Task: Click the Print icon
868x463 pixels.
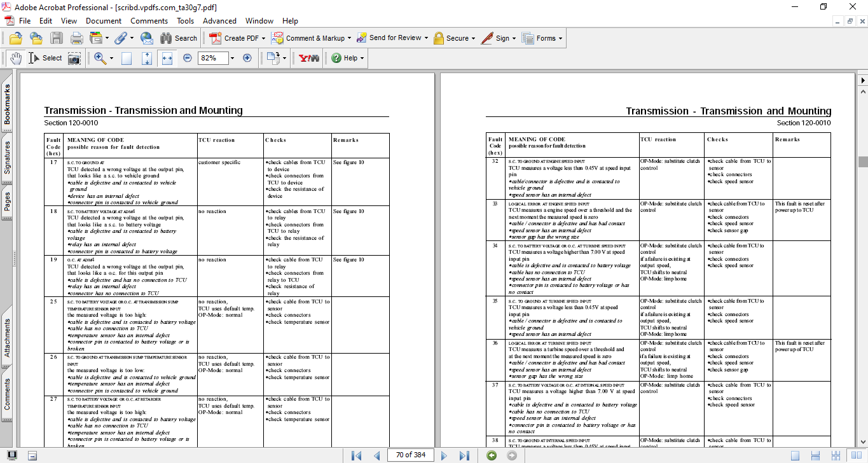Action: 76,38
